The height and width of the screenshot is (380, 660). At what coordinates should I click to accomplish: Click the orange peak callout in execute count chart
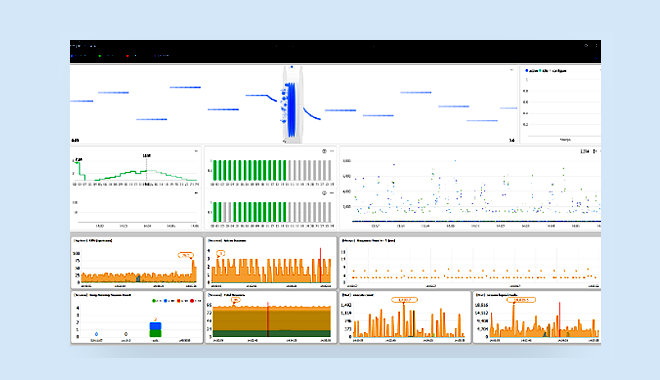pos(405,300)
